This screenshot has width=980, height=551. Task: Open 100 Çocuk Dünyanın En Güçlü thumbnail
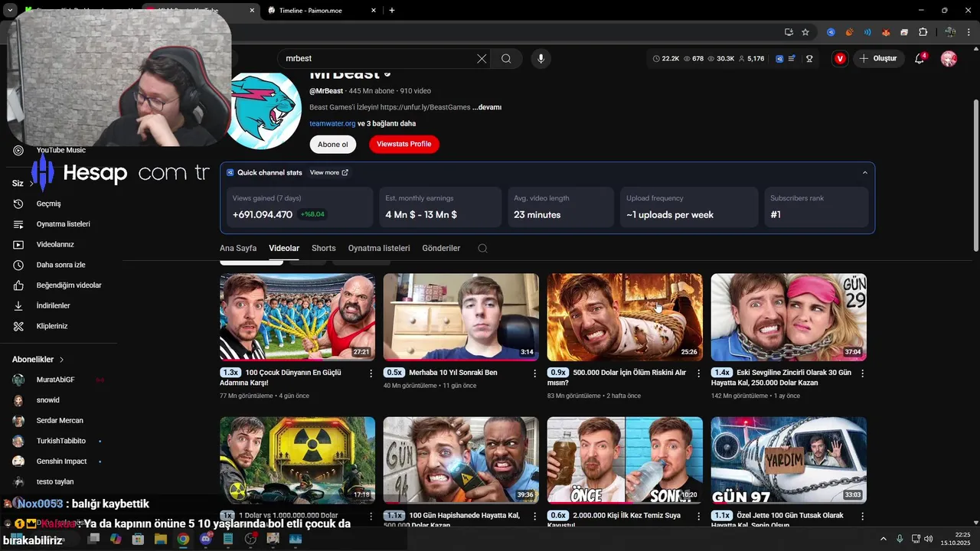pyautogui.click(x=297, y=317)
